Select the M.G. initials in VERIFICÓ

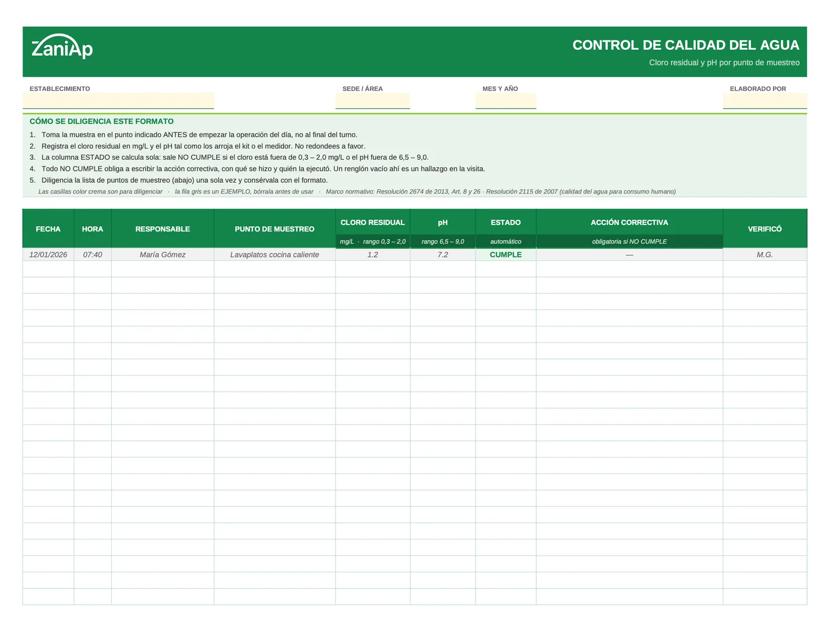765,255
